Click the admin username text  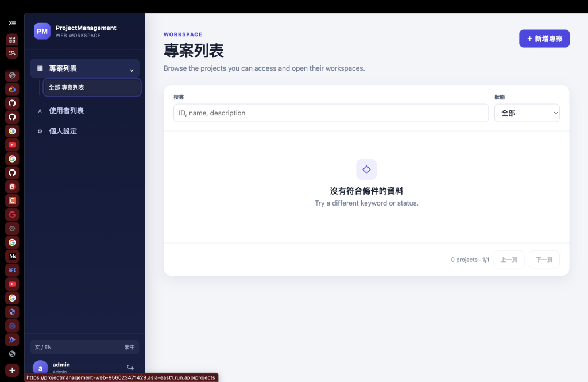(61, 365)
